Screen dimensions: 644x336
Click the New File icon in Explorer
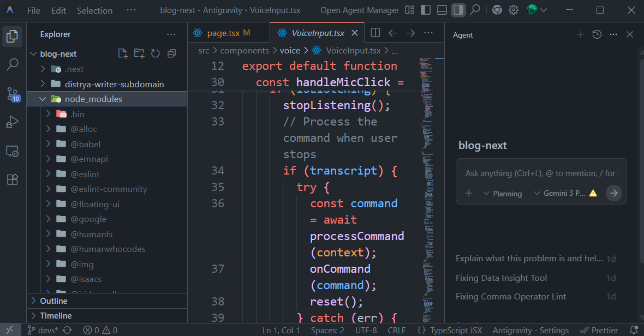coord(123,54)
